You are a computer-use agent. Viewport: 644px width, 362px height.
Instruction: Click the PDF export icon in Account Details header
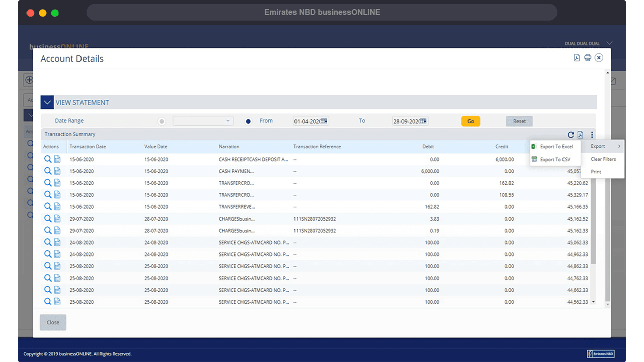(x=577, y=58)
